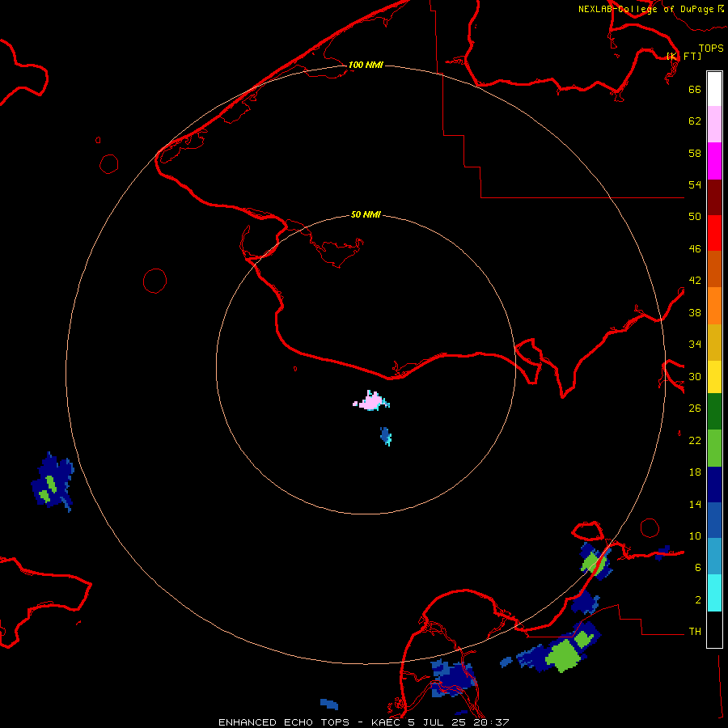Click the light pink legend swatch

(714, 125)
